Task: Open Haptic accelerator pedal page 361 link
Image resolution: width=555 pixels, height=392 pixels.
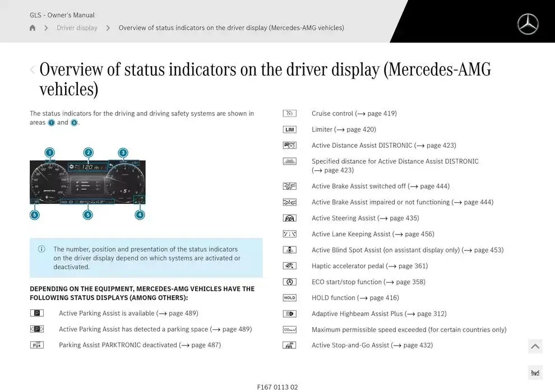Action: pyautogui.click(x=407, y=266)
